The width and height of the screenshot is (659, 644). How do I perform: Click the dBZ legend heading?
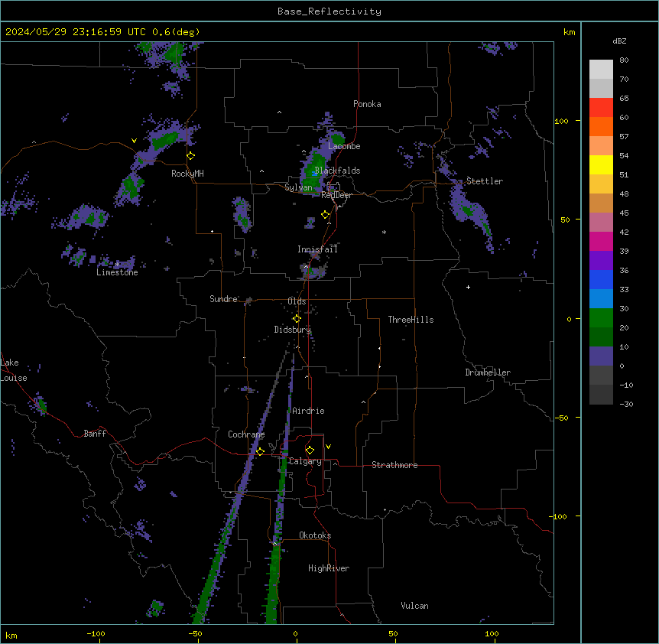click(x=619, y=41)
